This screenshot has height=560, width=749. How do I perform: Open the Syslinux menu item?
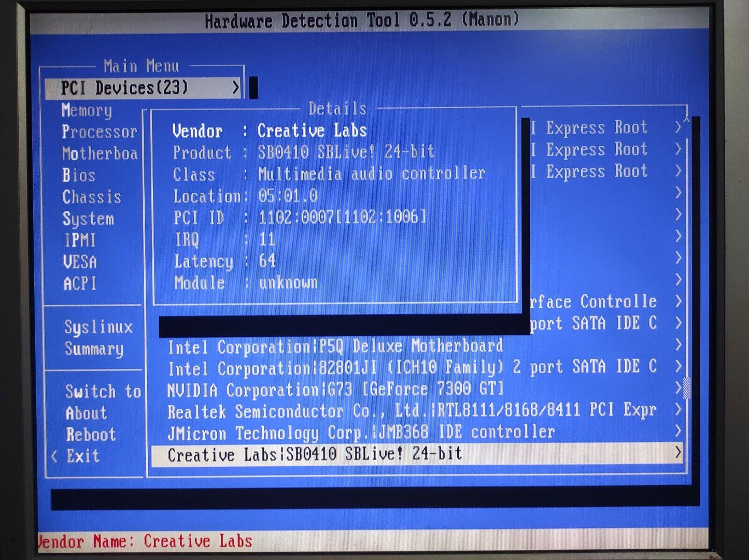[x=98, y=327]
